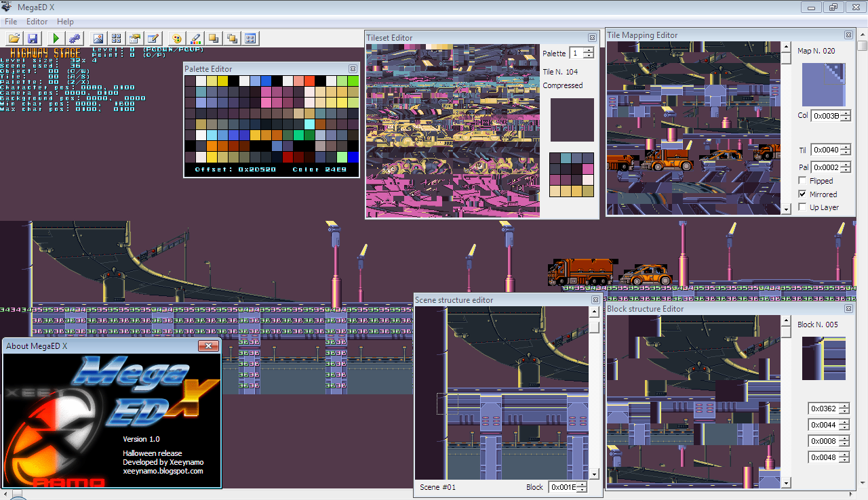Image resolution: width=868 pixels, height=500 pixels.
Task: Increase the Block 0x001E spinner value
Action: (x=581, y=484)
